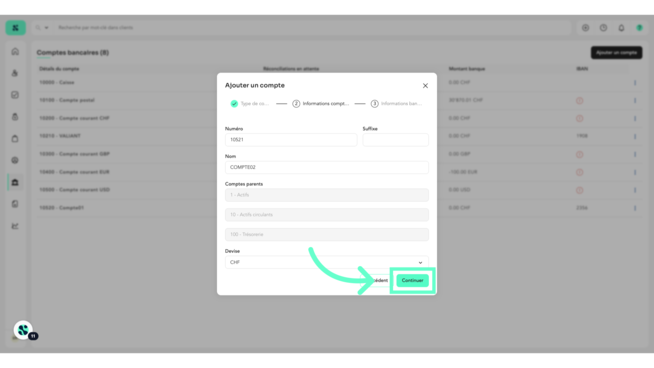Open options menu for 10100 - Compte postal

point(635,101)
